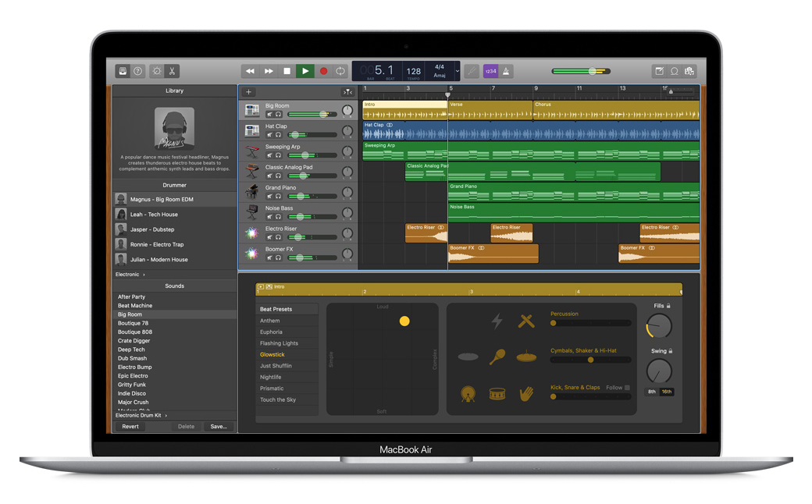Image resolution: width=812 pixels, height=504 pixels.
Task: Click the Tuner button in toolbar
Action: 472,71
